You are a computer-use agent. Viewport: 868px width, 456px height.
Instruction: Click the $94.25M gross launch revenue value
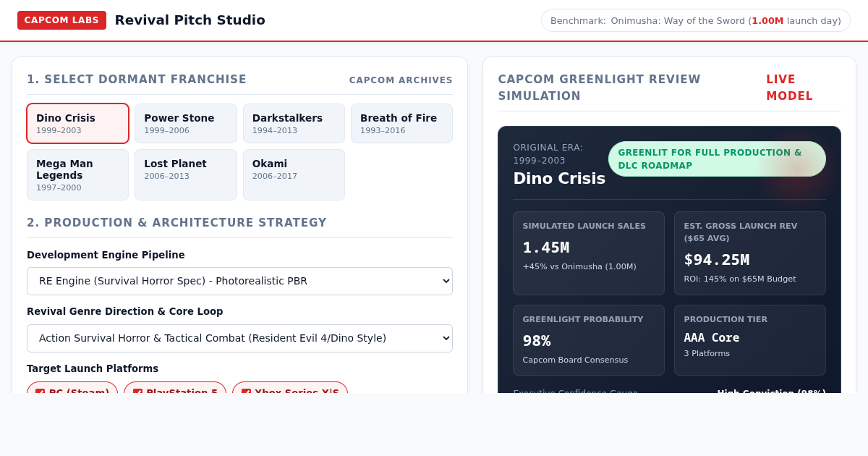(x=717, y=260)
